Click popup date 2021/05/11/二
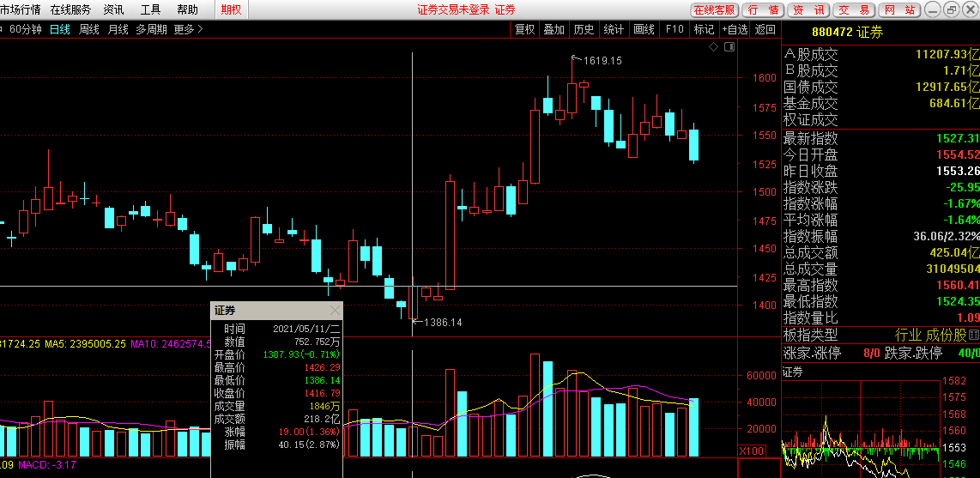Viewport: 980px width, 478px height. [307, 329]
